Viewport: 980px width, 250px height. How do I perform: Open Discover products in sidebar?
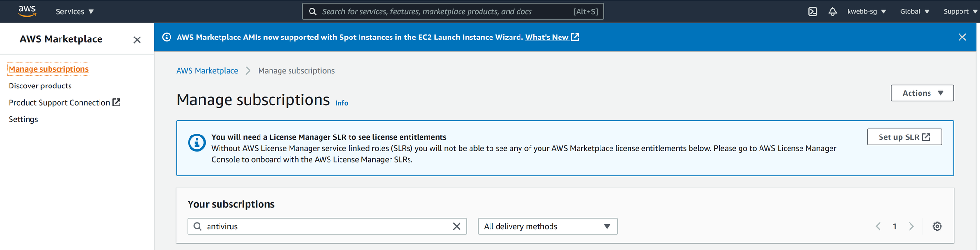click(40, 86)
